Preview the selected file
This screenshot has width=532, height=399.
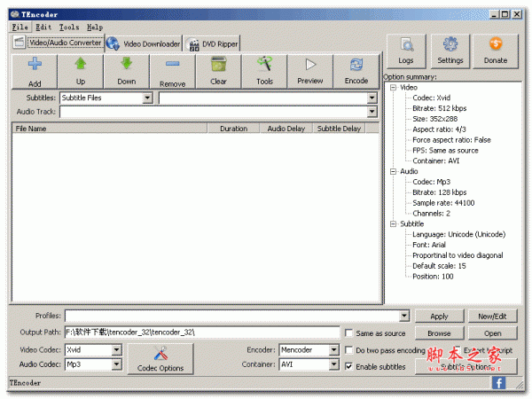(310, 72)
